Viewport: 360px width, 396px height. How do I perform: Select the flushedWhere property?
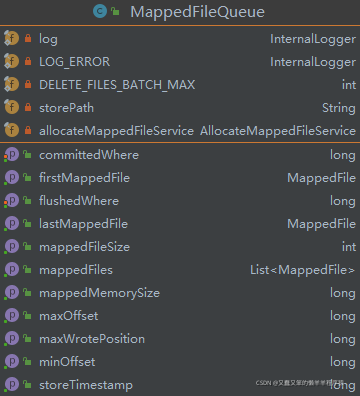(x=180, y=200)
